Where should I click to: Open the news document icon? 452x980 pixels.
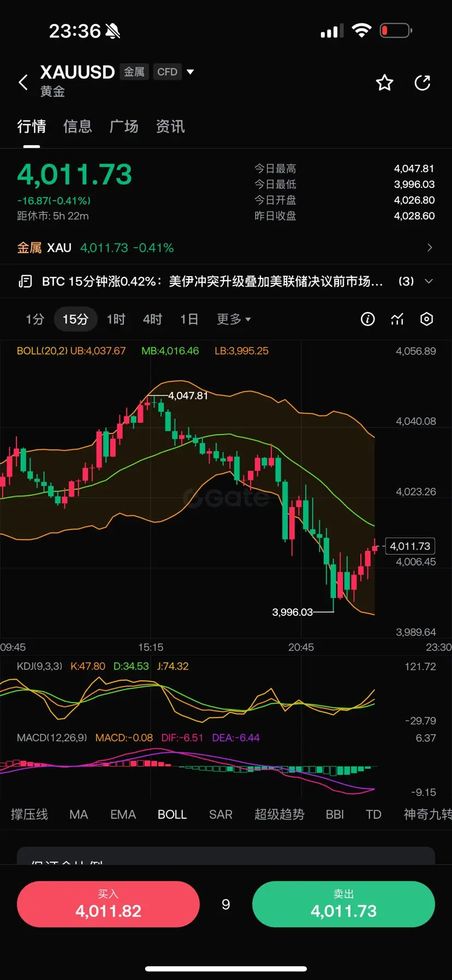pos(25,281)
